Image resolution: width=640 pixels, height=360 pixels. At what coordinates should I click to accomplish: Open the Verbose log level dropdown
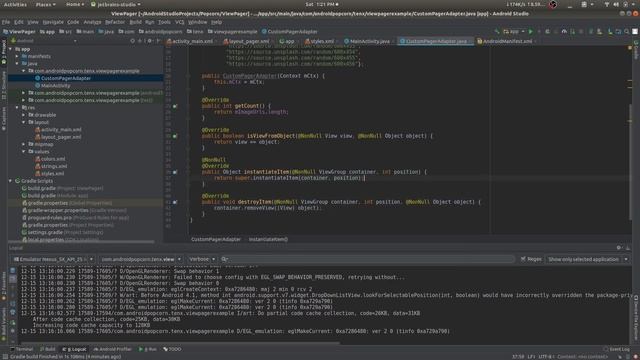pos(202,259)
